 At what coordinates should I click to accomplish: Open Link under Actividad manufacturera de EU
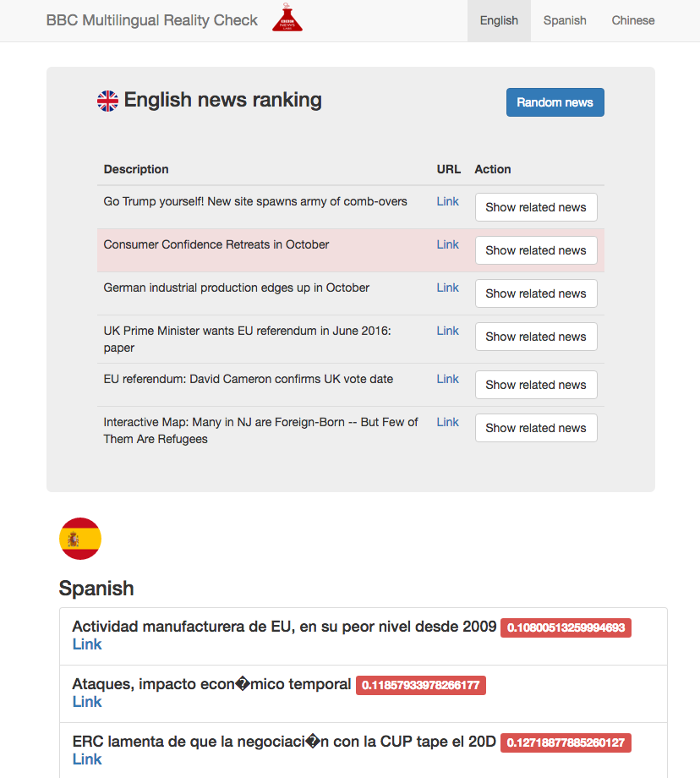point(87,644)
